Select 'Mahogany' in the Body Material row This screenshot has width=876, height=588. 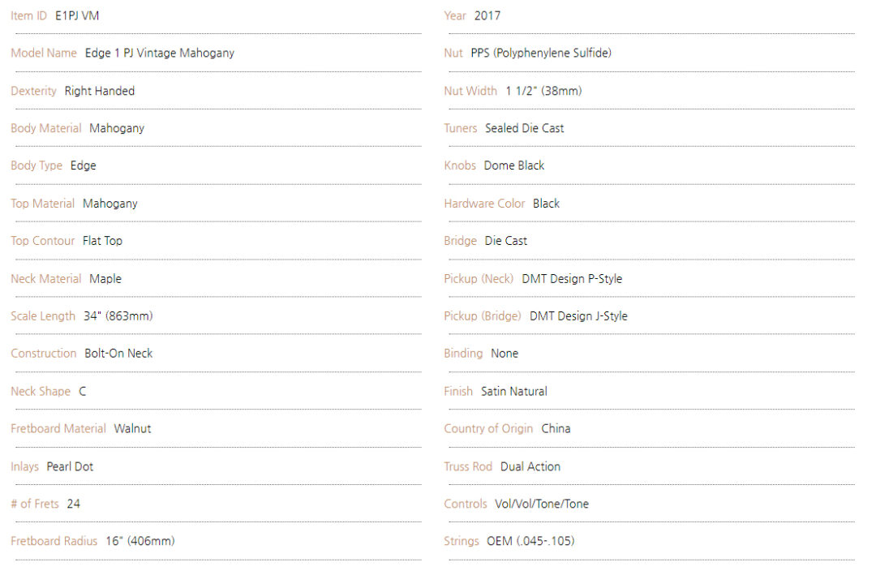117,128
